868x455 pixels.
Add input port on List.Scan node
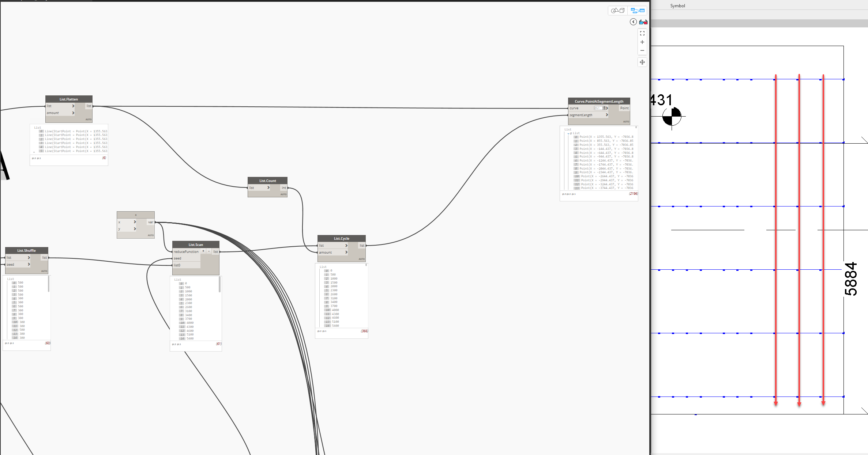(203, 251)
